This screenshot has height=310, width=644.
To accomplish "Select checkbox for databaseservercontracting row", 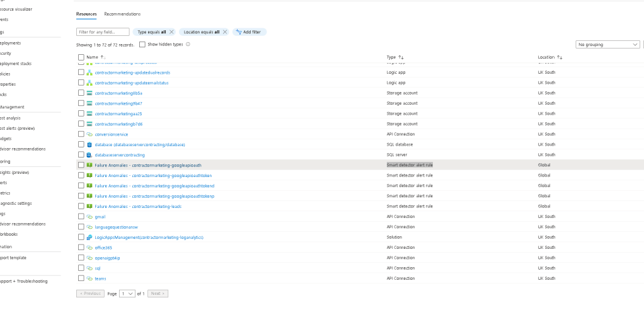I will click(81, 155).
